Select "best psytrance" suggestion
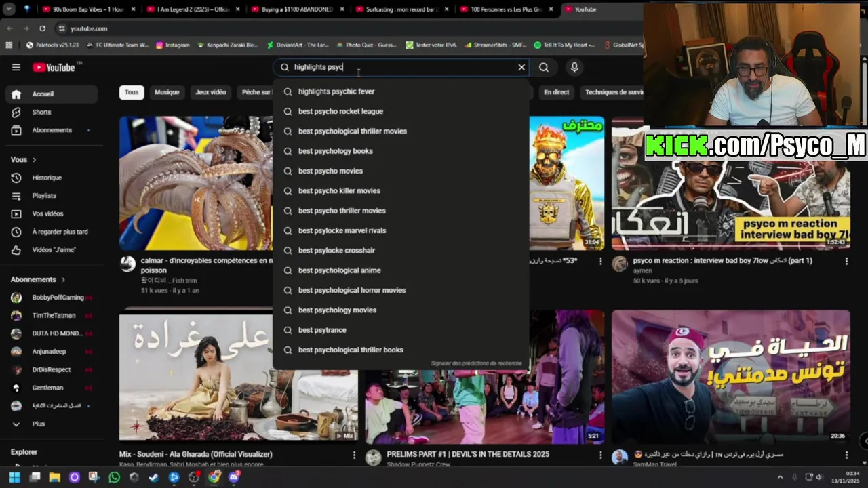This screenshot has width=868, height=488. [x=401, y=330]
